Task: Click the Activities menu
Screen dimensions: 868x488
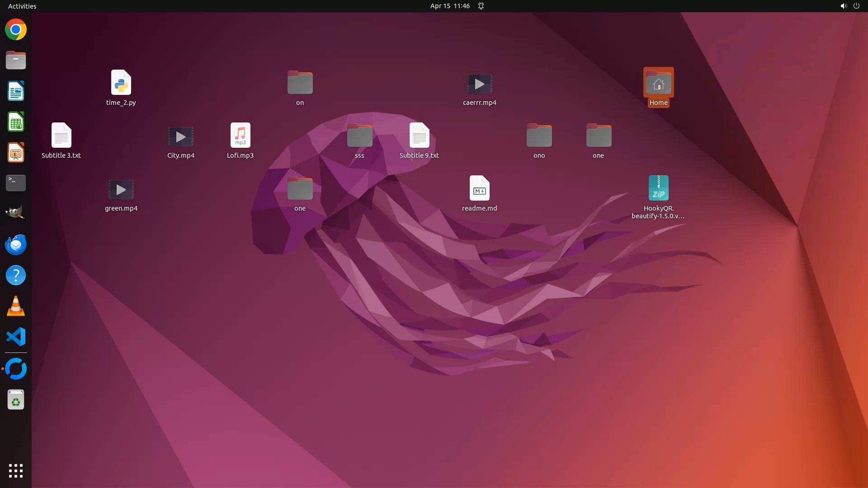Action: 22,6
